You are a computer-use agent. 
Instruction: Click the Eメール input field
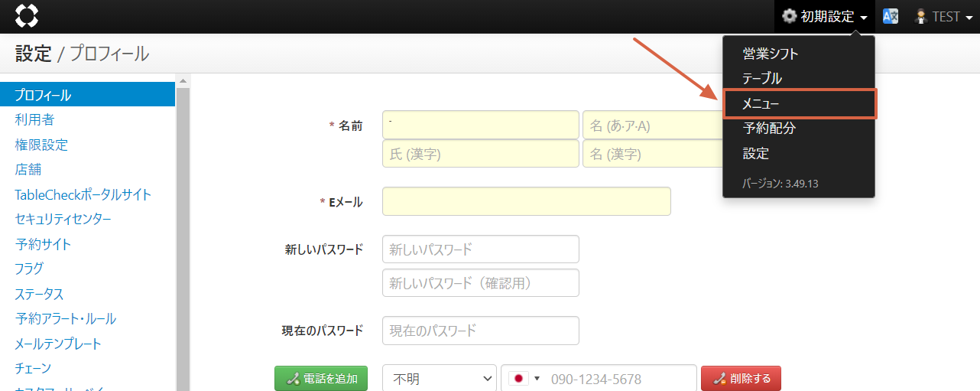(526, 201)
